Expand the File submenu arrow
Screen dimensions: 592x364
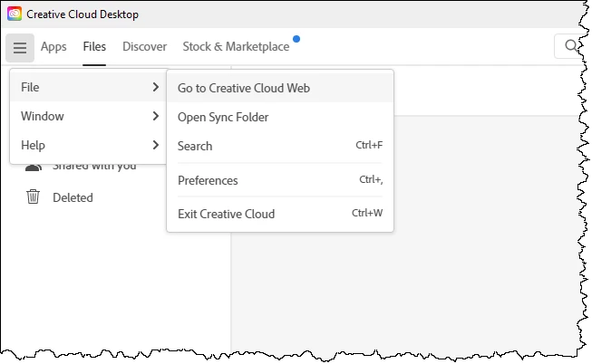(x=156, y=87)
